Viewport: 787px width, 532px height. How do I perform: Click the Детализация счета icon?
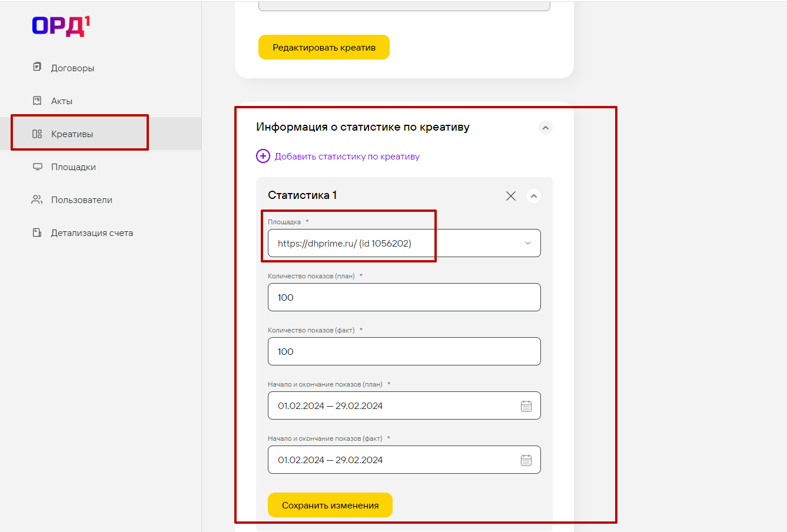coord(37,232)
